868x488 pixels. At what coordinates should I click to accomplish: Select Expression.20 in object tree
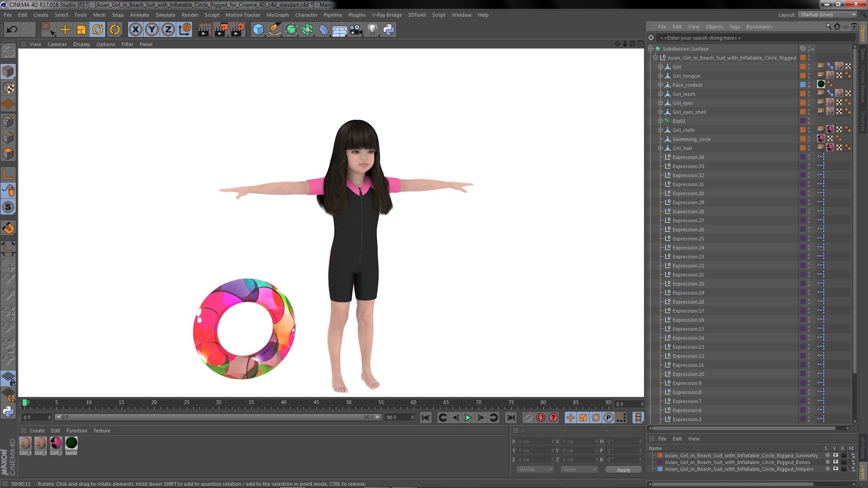click(x=688, y=284)
